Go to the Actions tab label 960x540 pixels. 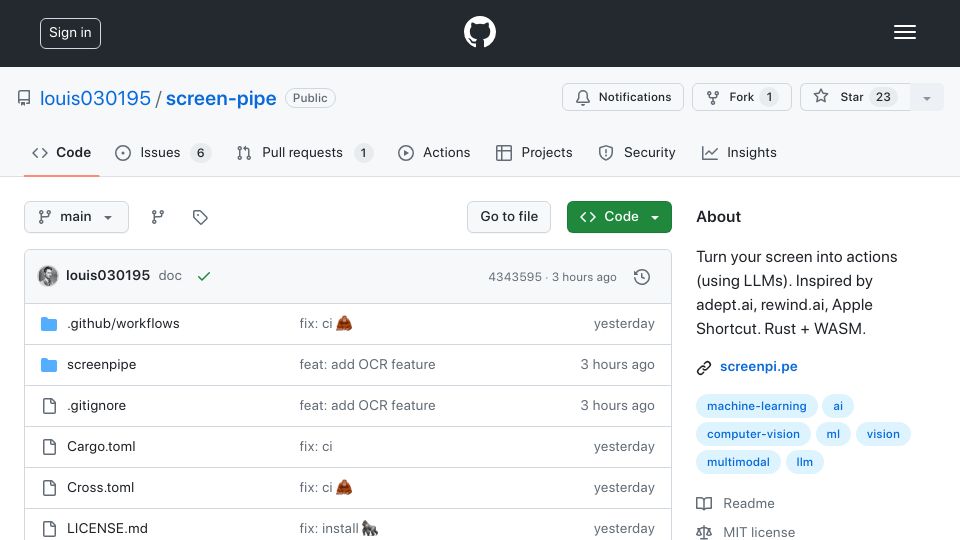coord(446,152)
